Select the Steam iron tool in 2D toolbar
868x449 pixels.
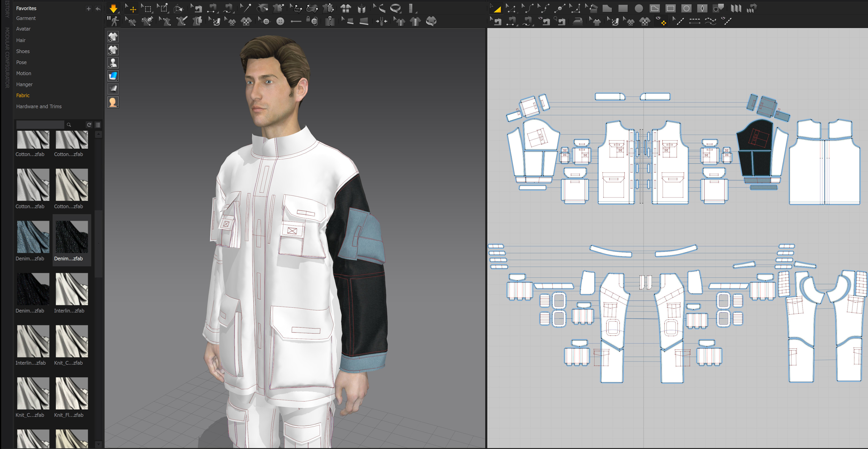point(578,21)
